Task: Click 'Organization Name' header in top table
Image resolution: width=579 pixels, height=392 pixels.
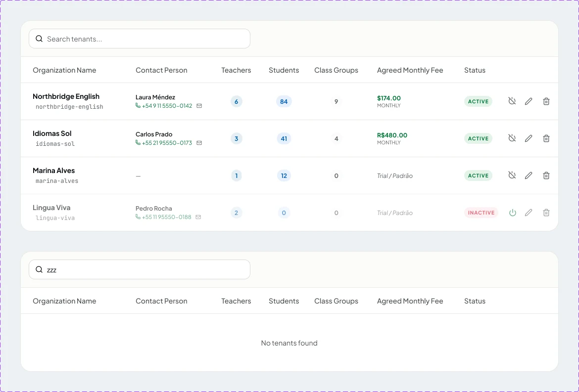Action: 64,70
